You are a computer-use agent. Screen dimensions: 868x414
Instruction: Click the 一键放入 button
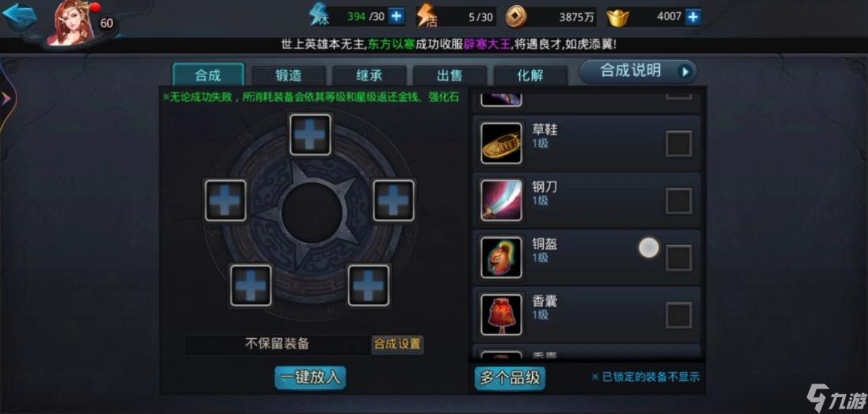click(310, 377)
